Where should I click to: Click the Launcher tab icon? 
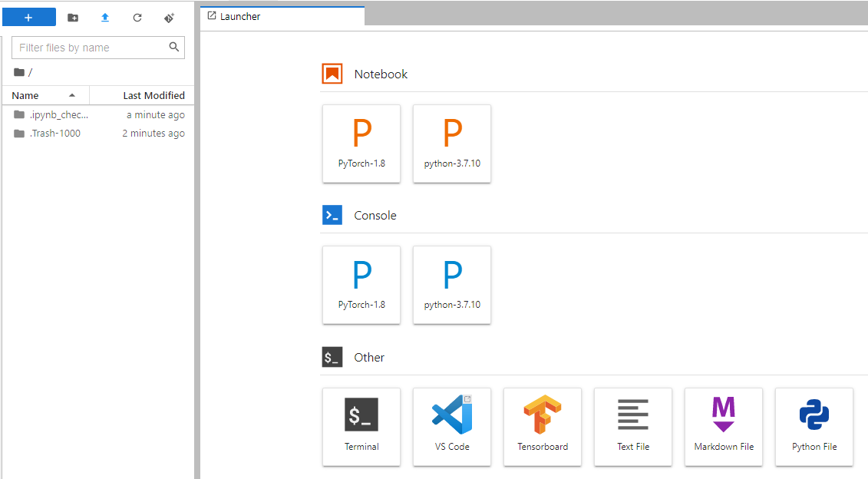212,16
